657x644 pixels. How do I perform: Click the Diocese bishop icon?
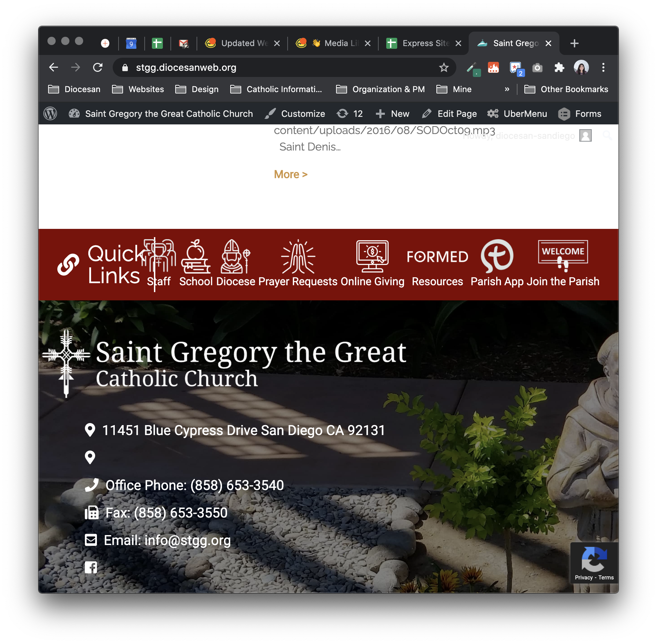[x=235, y=256]
